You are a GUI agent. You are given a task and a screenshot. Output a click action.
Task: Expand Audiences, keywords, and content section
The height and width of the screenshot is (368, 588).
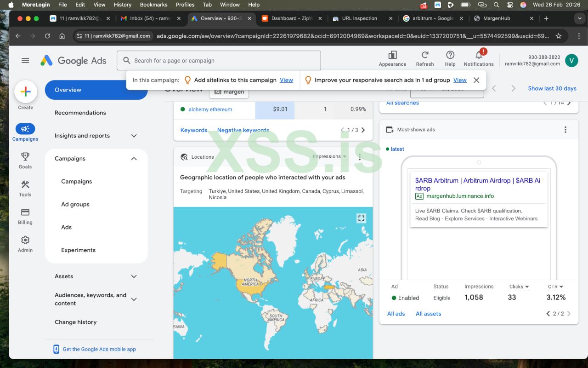96,299
